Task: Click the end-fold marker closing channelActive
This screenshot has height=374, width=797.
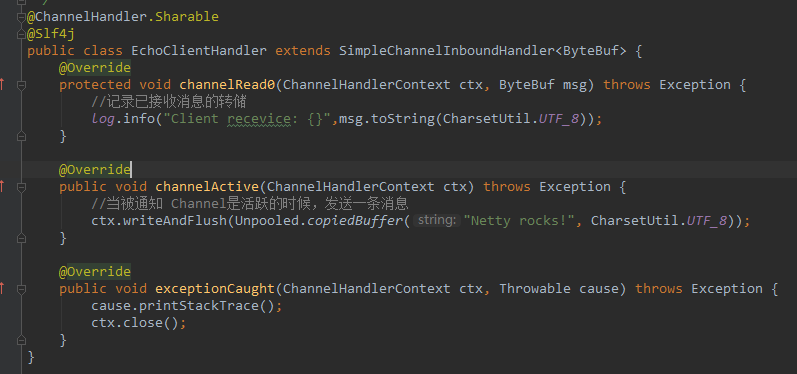Action: tap(21, 238)
